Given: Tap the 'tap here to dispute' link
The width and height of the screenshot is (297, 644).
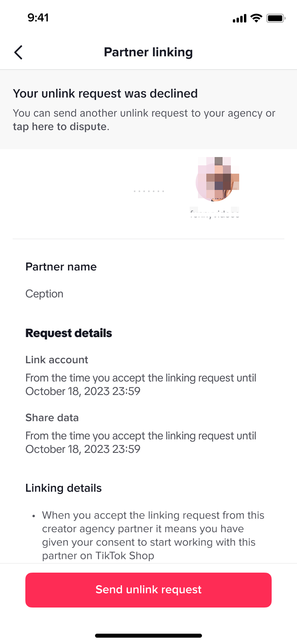Looking at the screenshot, I should pyautogui.click(x=60, y=126).
